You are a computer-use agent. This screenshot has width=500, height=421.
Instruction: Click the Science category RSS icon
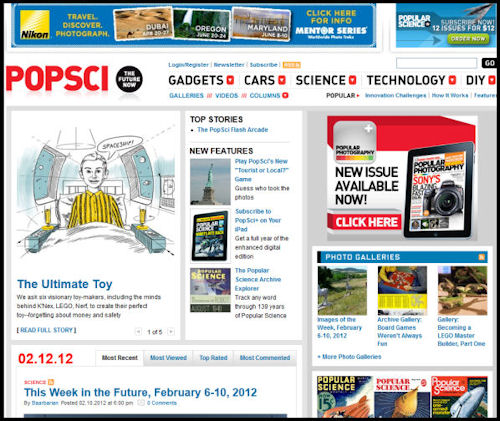51,382
